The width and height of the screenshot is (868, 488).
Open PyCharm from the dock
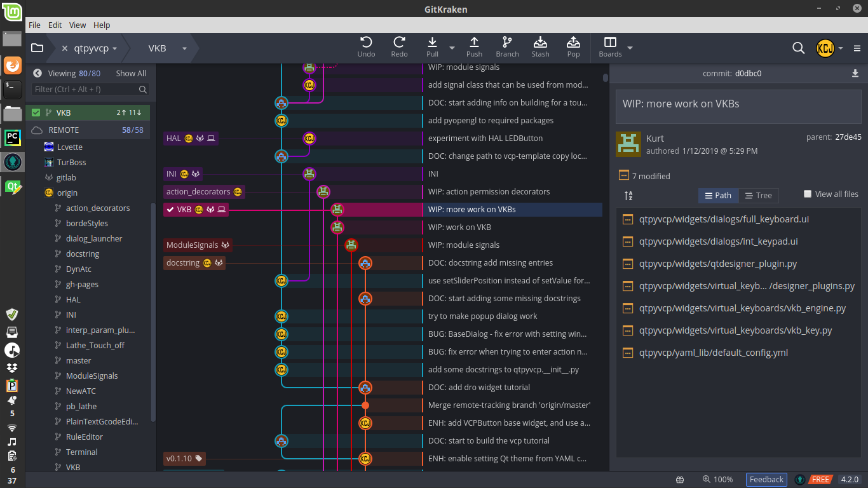click(13, 138)
